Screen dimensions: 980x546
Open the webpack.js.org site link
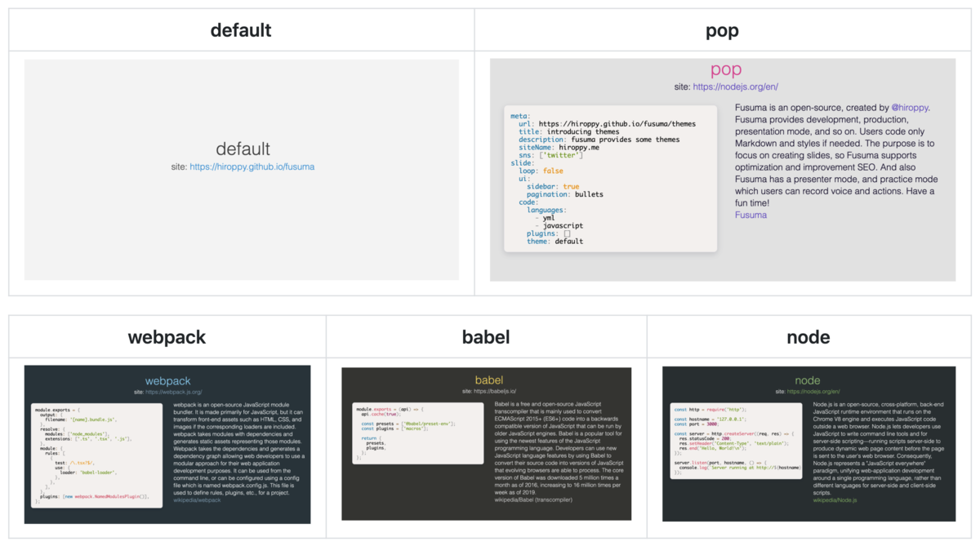point(172,392)
